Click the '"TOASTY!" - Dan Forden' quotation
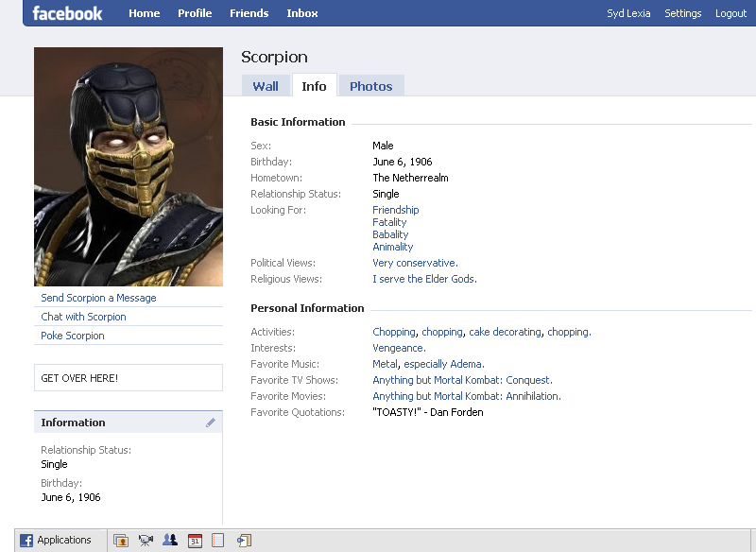 (428, 412)
